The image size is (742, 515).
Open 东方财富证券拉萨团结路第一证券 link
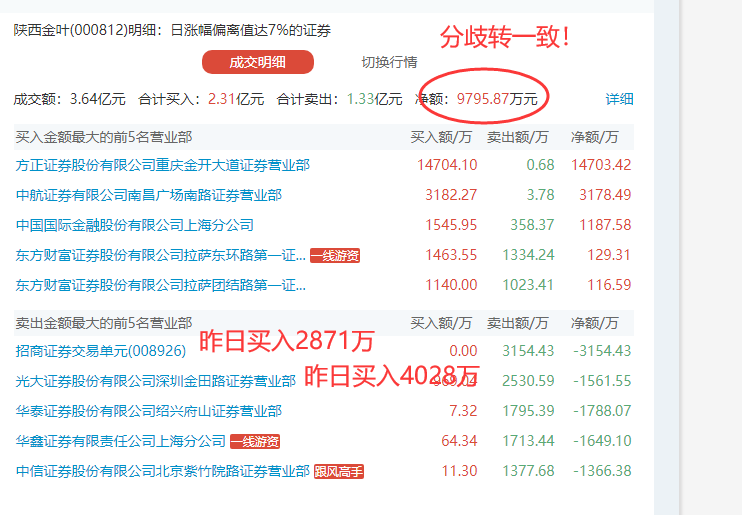pos(160,285)
